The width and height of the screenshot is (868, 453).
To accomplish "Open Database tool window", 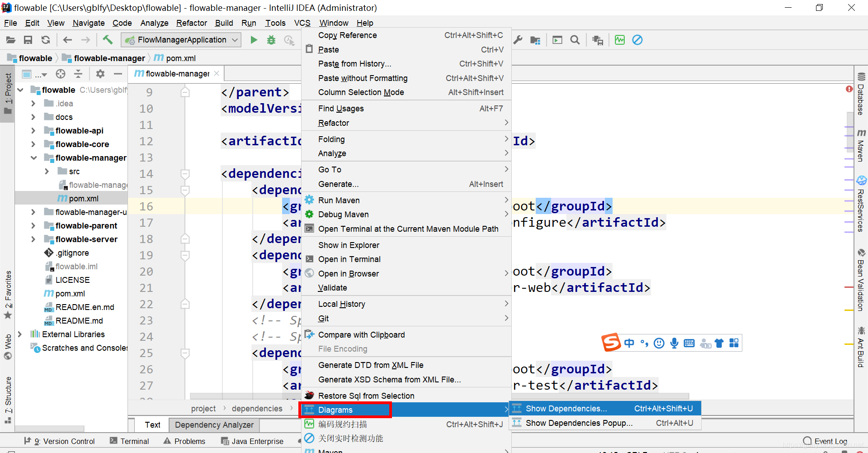I will 861,94.
